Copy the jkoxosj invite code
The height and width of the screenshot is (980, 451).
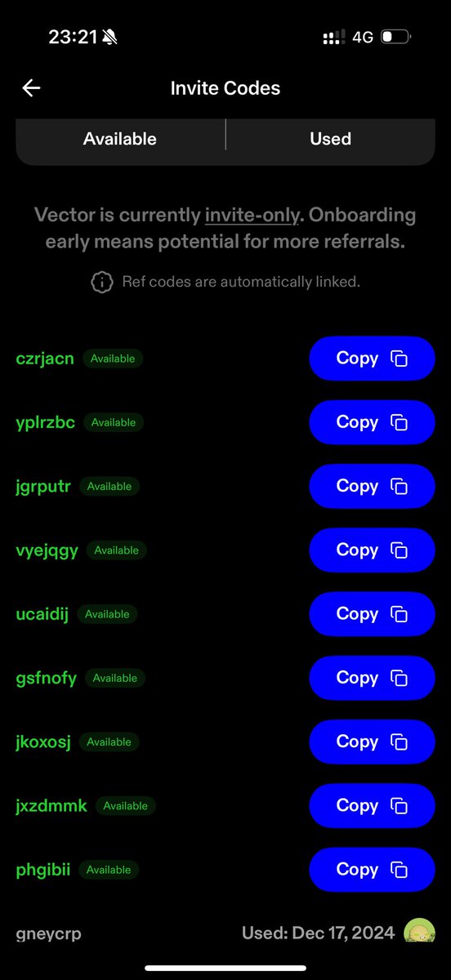pos(372,742)
